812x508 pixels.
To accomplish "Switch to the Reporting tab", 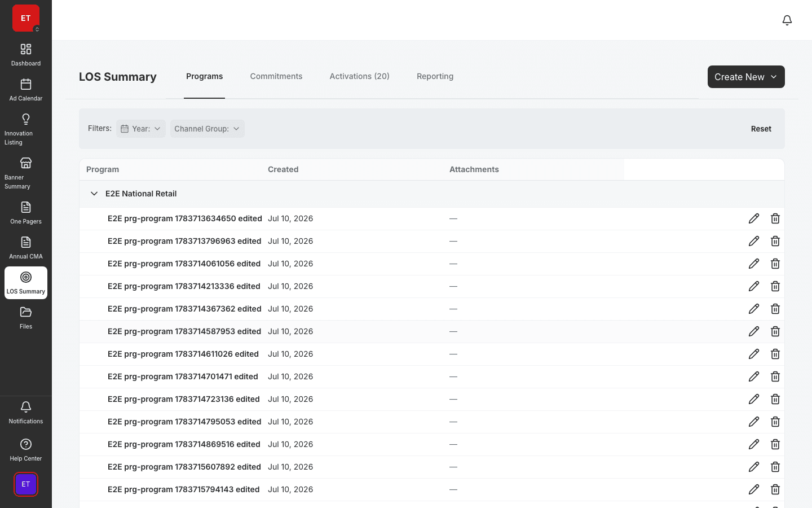I will (x=435, y=76).
